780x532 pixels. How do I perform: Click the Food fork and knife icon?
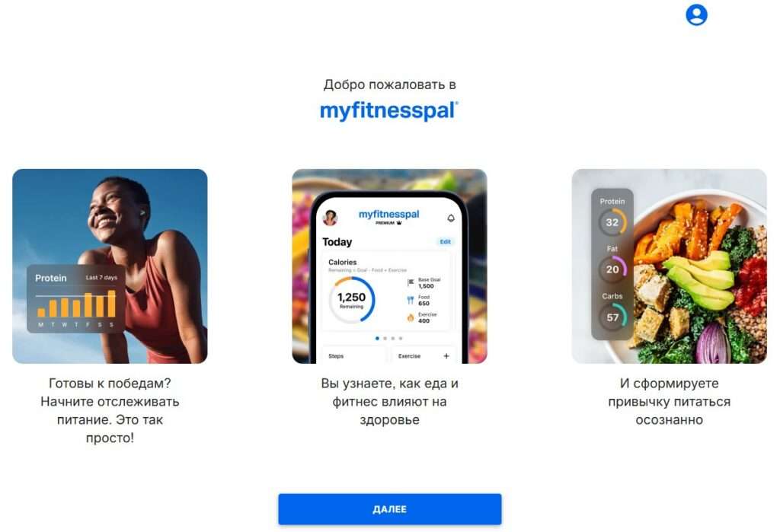click(411, 300)
